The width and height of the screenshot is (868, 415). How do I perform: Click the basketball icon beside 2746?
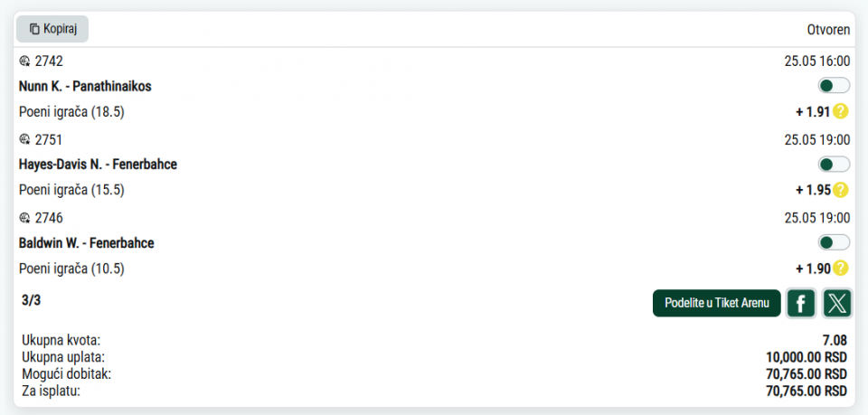[24, 218]
